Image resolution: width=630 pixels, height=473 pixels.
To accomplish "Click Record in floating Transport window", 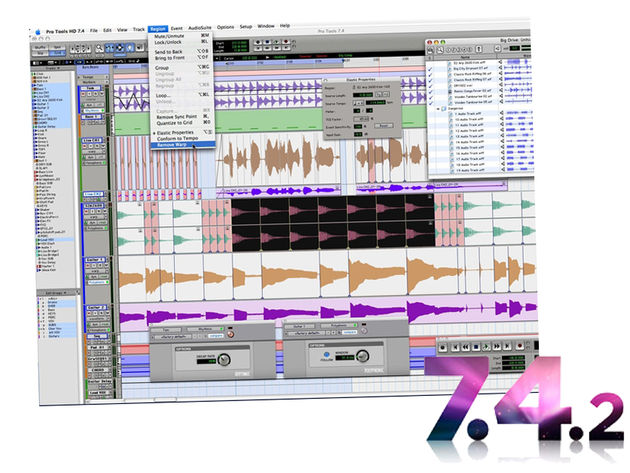I will pyautogui.click(x=520, y=346).
